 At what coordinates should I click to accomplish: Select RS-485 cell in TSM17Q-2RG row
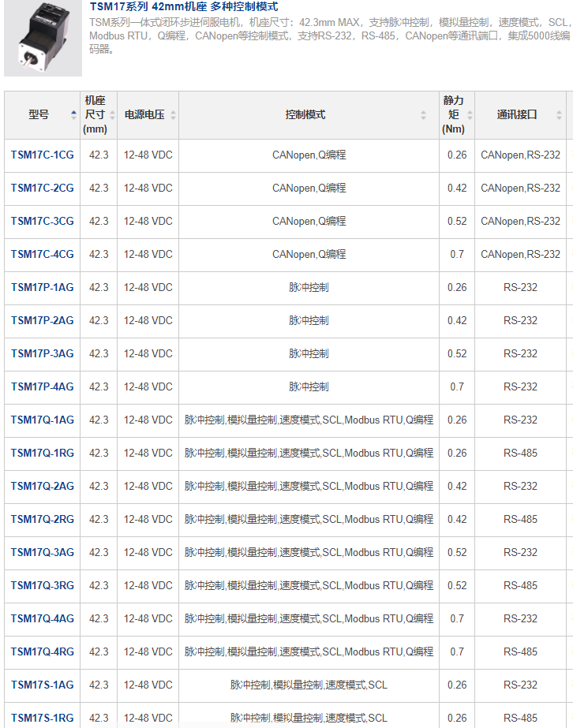520,519
